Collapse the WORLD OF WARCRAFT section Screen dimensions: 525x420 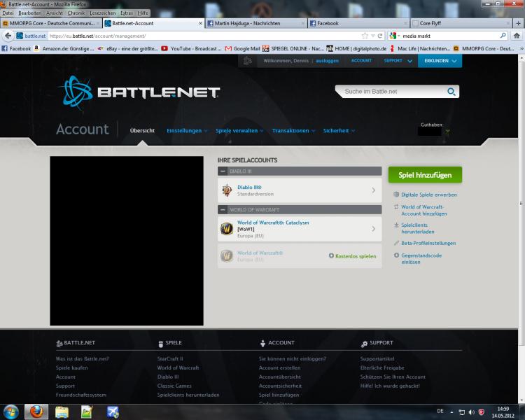(x=223, y=209)
